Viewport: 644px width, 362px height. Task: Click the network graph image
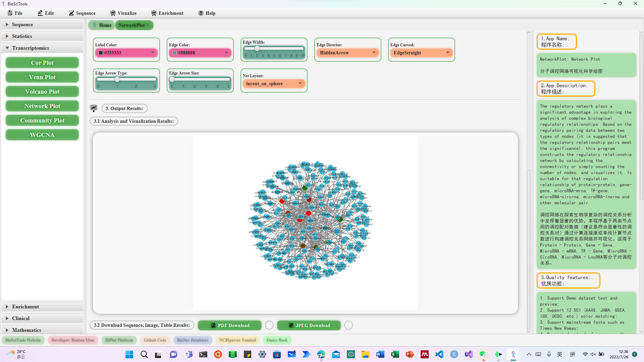pos(305,223)
